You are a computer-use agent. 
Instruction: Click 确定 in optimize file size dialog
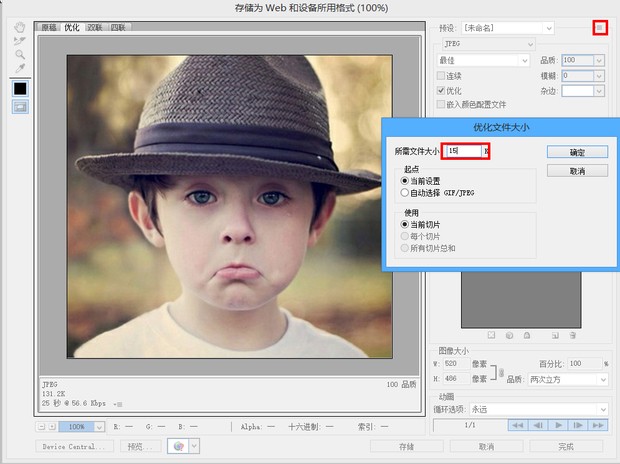coord(577,152)
